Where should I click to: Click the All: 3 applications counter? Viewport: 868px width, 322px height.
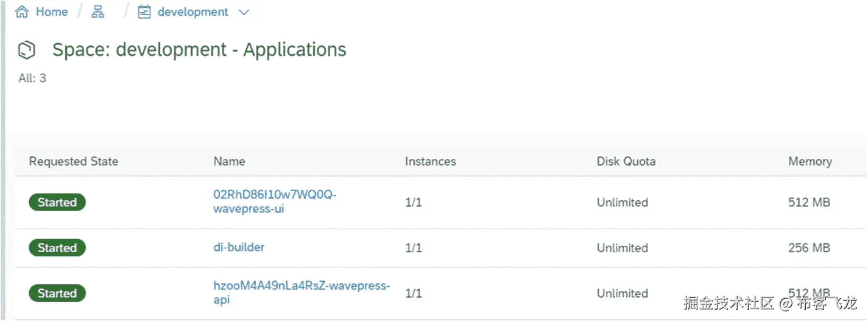click(32, 78)
